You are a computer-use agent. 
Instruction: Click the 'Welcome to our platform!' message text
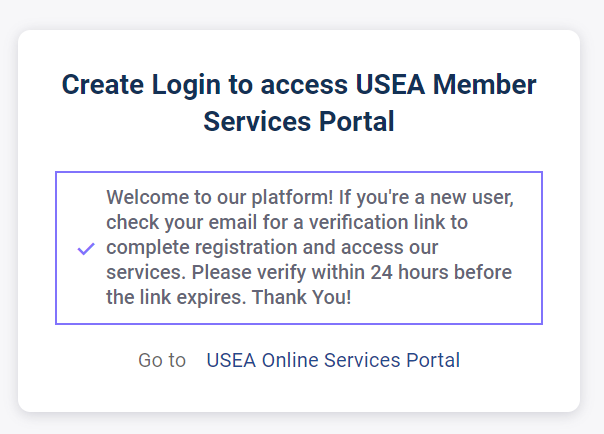pos(204,197)
